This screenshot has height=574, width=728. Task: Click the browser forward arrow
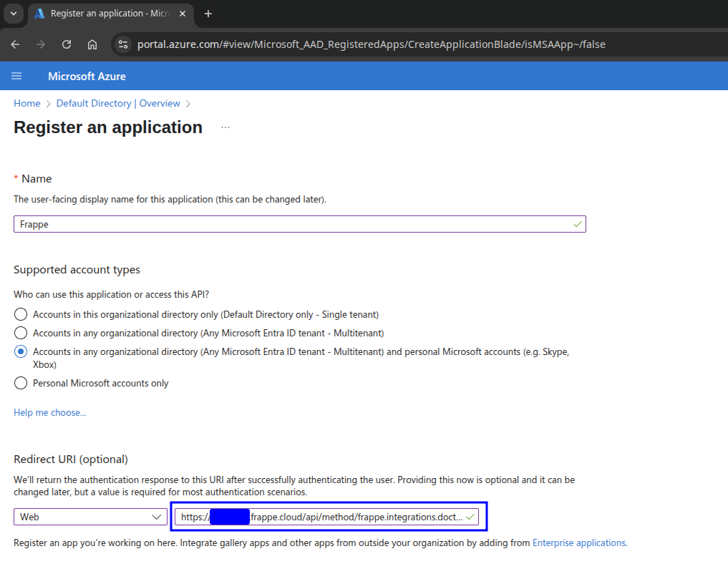tap(41, 44)
